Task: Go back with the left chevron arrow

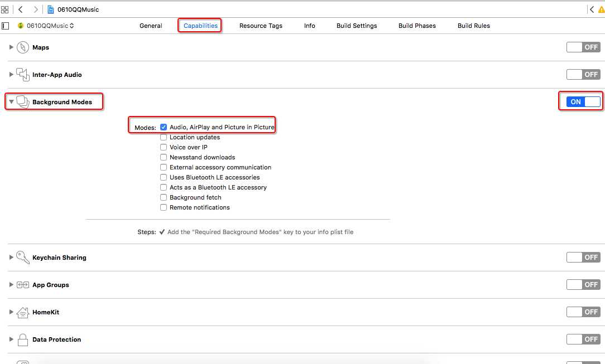Action: pos(21,9)
